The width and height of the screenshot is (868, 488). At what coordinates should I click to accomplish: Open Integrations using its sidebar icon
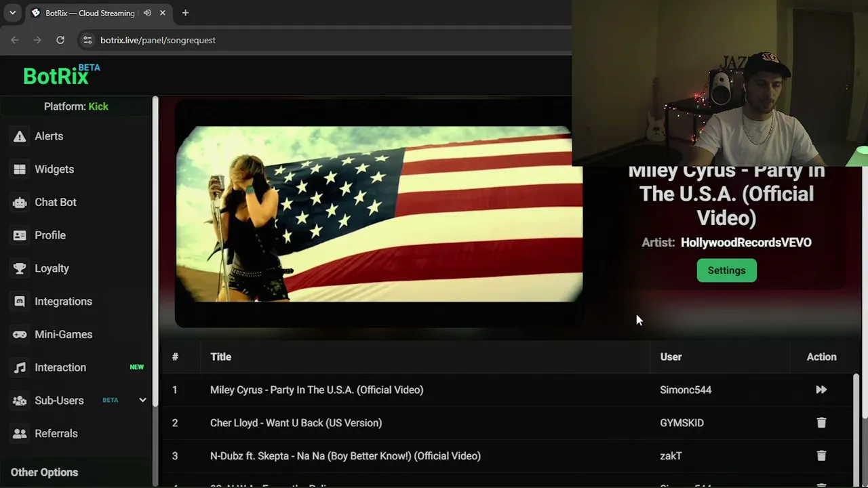(x=20, y=302)
